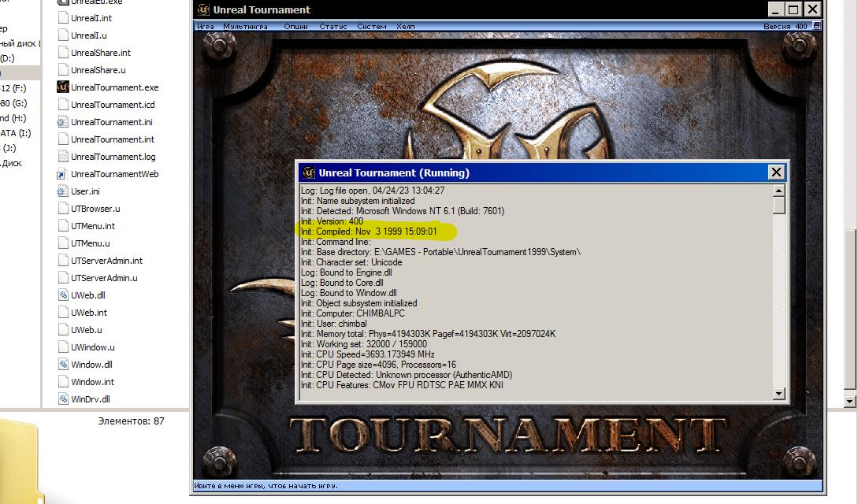
Task: Click the 'Init: Working set: 32000 / 159000' line
Action: point(364,344)
